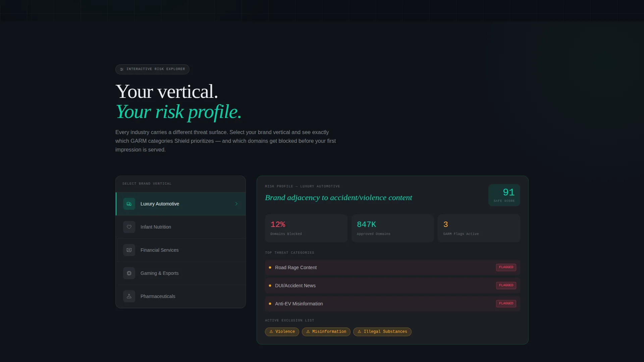The width and height of the screenshot is (644, 362).
Task: Click the orange dot beside Anti-EV Misinformation
Action: click(x=270, y=304)
